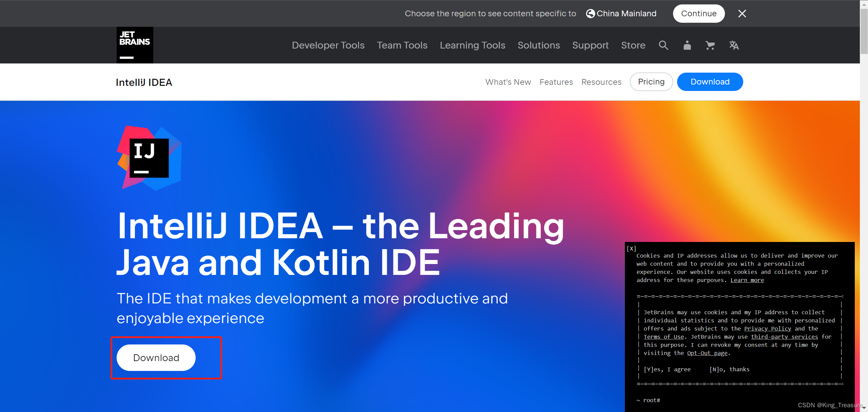Choose [N]o, thanks
The height and width of the screenshot is (412, 868).
[729, 369]
